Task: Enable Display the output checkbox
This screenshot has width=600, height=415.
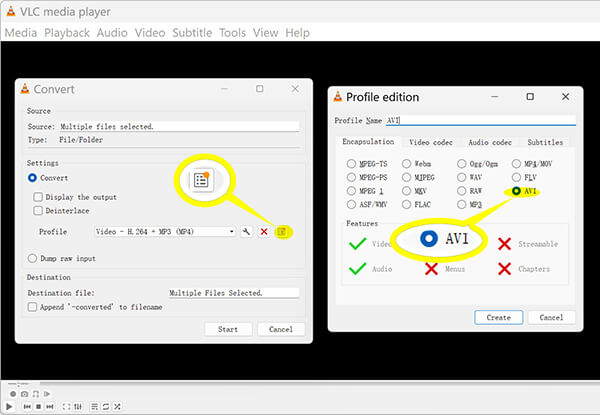Action: pos(38,197)
